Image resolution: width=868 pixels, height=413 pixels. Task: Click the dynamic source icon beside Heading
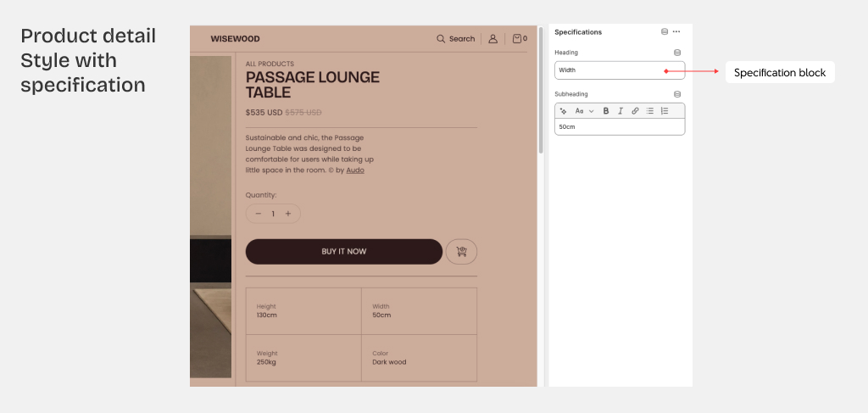(x=677, y=53)
